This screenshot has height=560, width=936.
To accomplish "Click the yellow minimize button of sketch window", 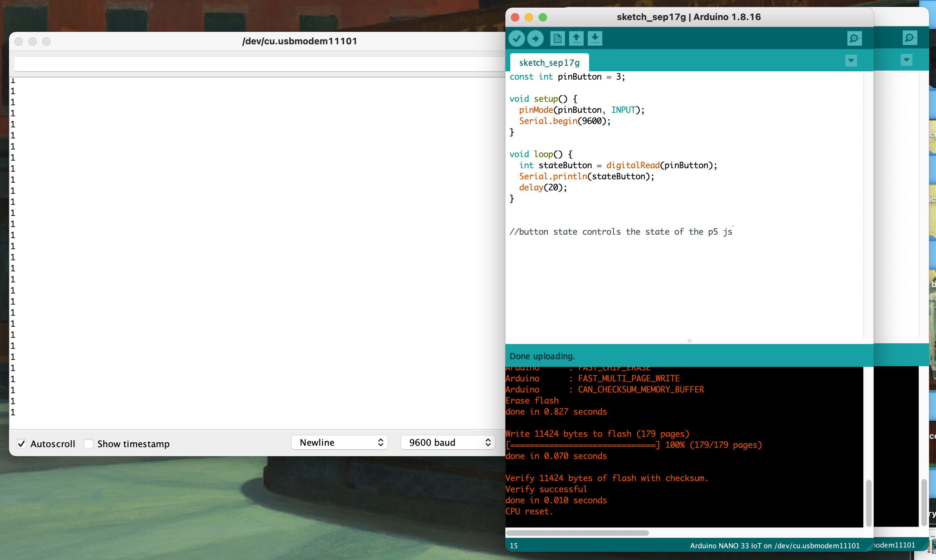I will click(529, 17).
